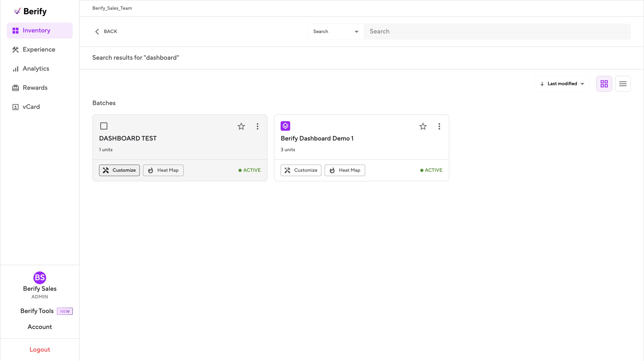Screen dimensions: 644x361
Task: Click the Berify Dashboard Demo 1 layers icon
Action: click(285, 126)
